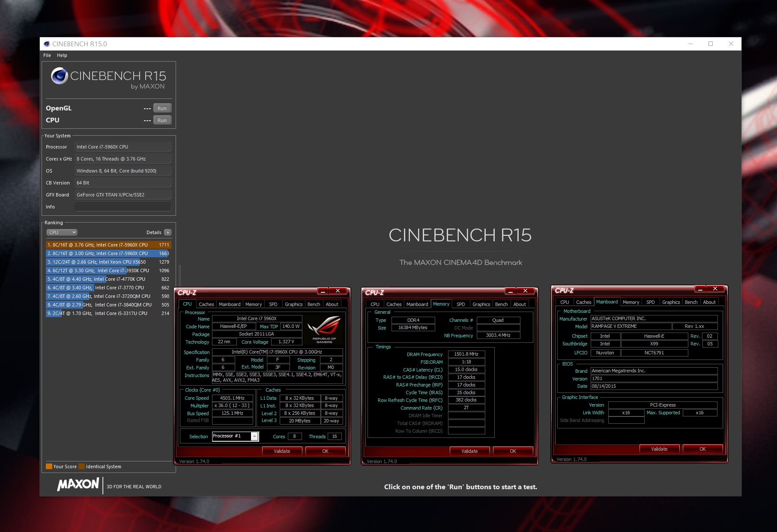Viewport: 777px width, 532px height.
Task: Select the i7-3840QM ranking row
Action: [x=108, y=305]
